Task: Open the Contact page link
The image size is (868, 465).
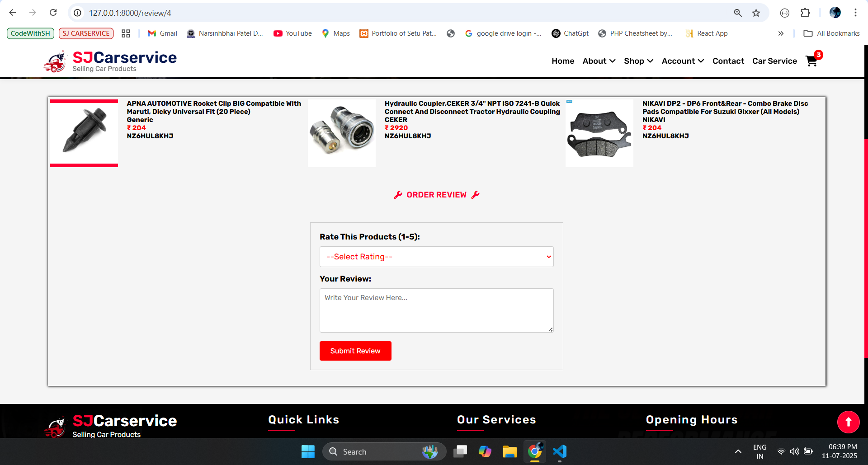Action: pyautogui.click(x=728, y=61)
